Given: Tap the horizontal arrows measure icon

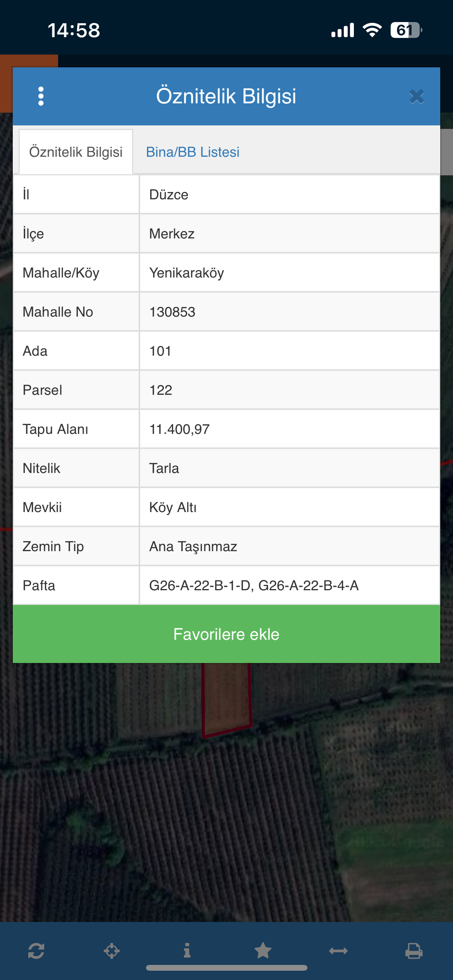Looking at the screenshot, I should 338,951.
